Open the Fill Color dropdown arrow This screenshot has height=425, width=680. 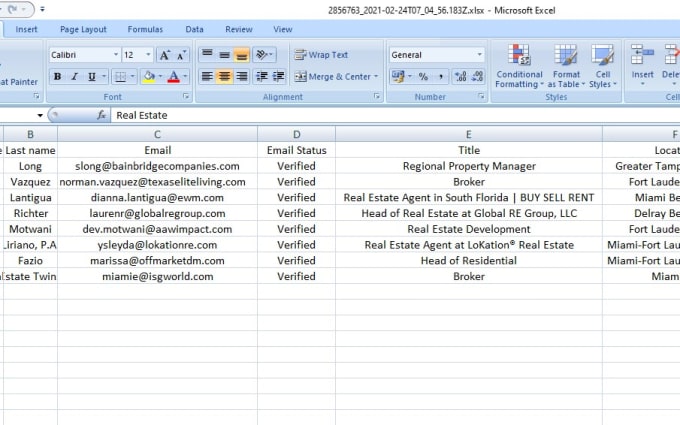pyautogui.click(x=160, y=77)
